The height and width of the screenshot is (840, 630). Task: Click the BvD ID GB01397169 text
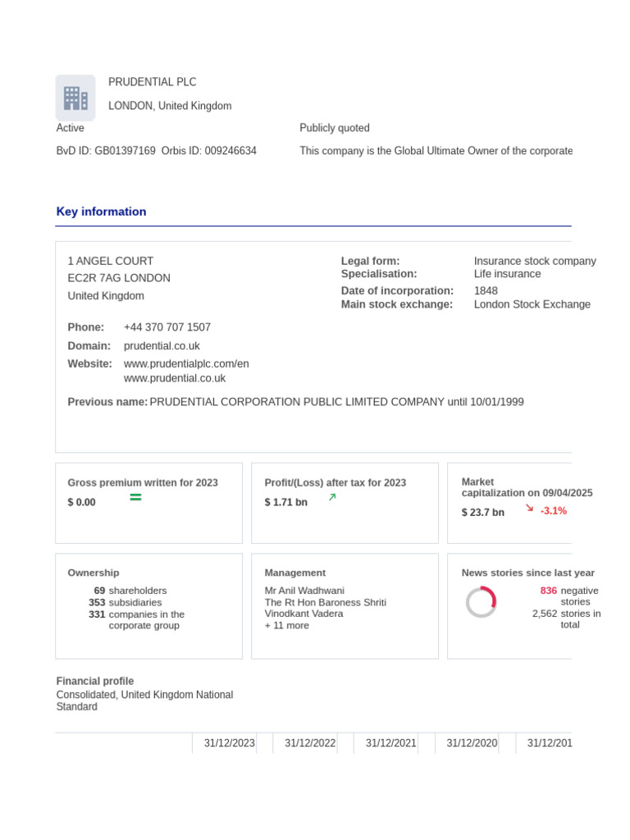tap(106, 151)
